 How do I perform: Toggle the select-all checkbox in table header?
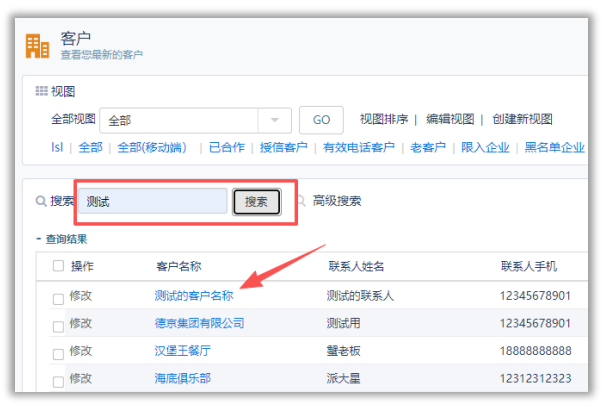[x=57, y=267]
